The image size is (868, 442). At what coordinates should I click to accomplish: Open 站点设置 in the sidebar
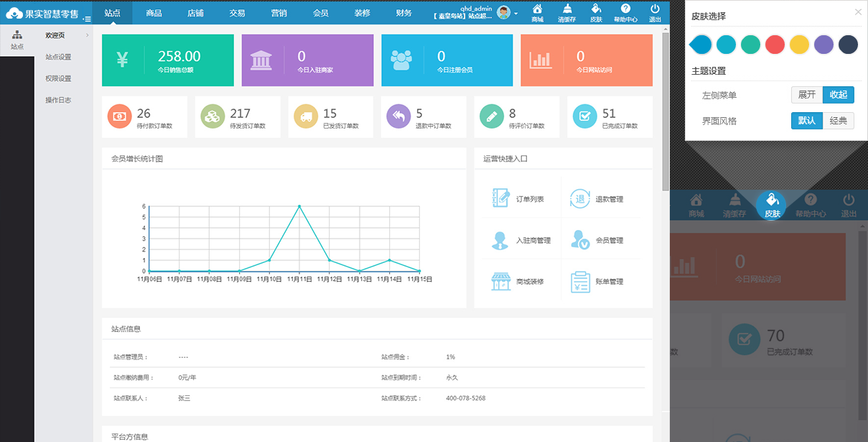[x=58, y=57]
